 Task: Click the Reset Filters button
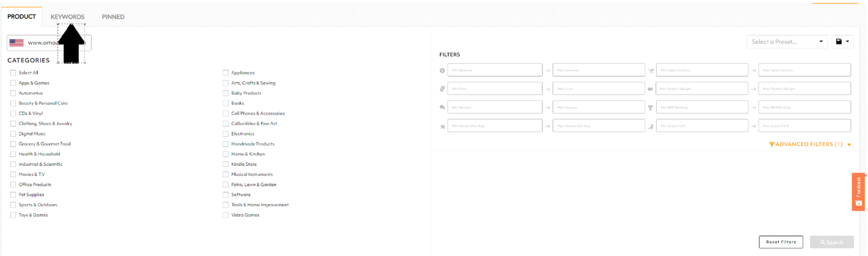pos(780,242)
